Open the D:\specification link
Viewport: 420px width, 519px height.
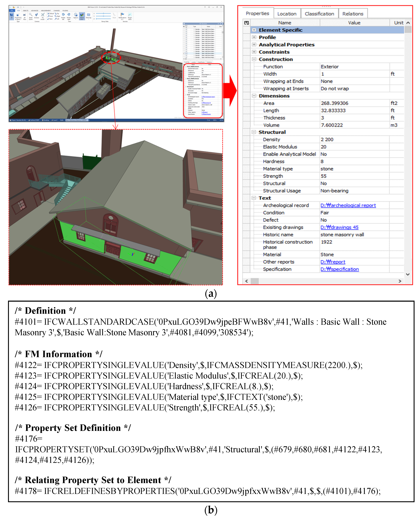click(339, 269)
